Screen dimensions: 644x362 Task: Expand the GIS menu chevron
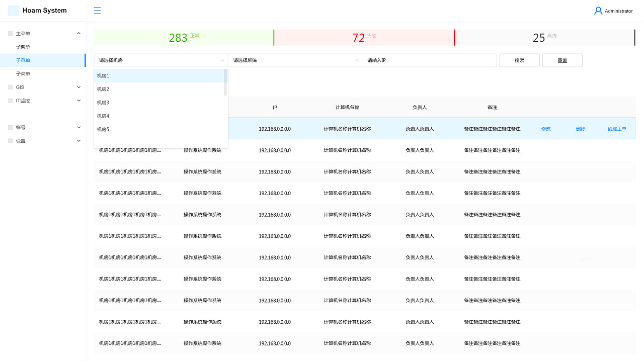pyautogui.click(x=78, y=87)
